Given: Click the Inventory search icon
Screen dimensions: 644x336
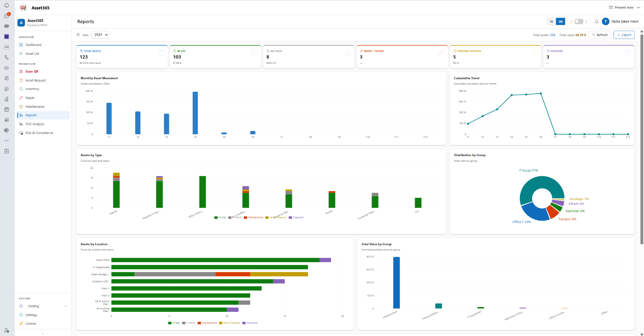Looking at the screenshot, I should tap(21, 89).
